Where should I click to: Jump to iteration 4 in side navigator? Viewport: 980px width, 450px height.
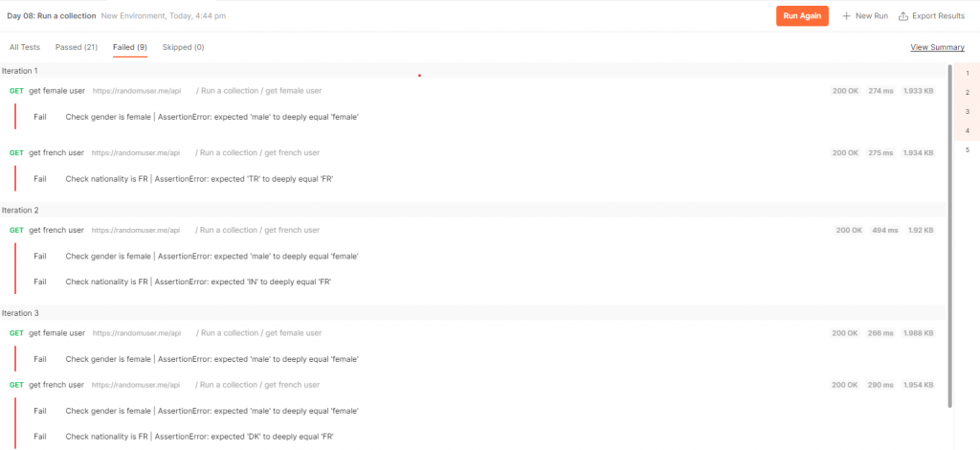coord(967,130)
